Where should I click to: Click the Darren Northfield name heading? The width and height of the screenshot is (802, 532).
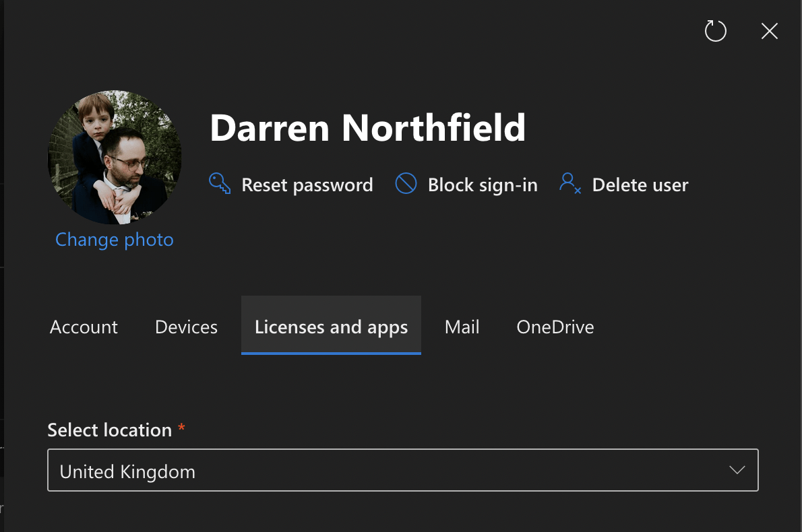pyautogui.click(x=367, y=127)
